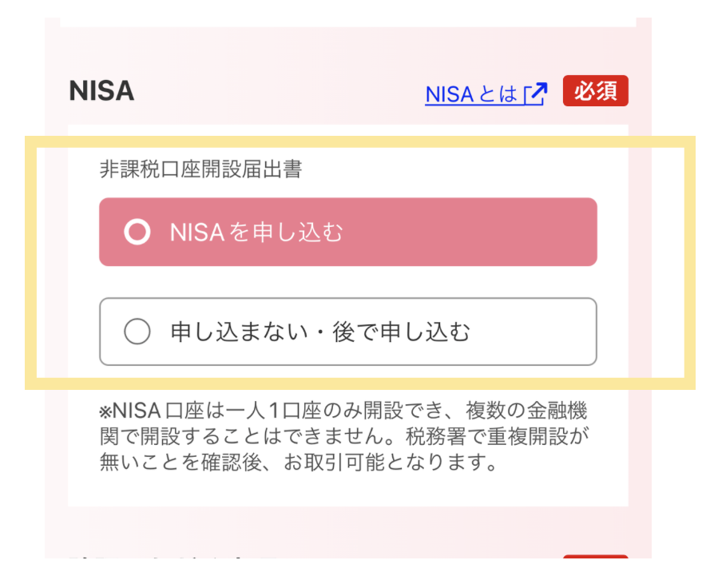Click the white strip above the NISA heading
The height and width of the screenshot is (588, 714).
tap(348, 22)
